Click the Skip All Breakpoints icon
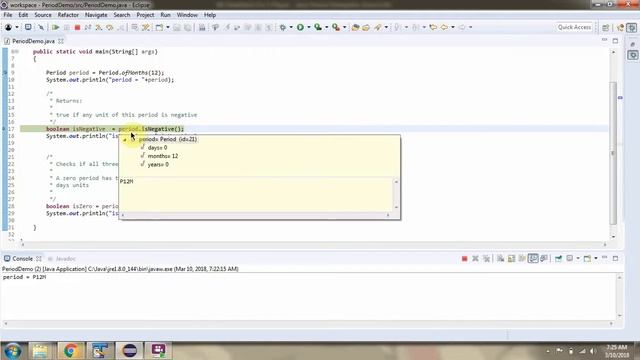This screenshot has width=640, height=360. click(x=41, y=27)
